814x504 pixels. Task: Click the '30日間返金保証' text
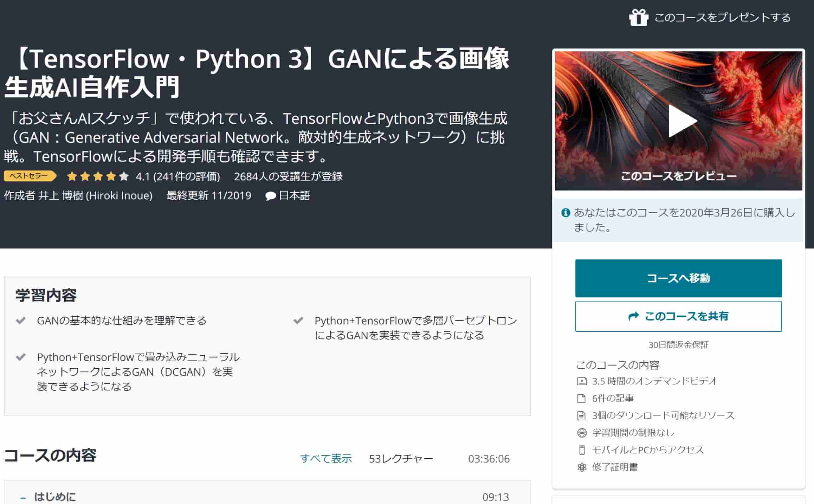(x=678, y=345)
